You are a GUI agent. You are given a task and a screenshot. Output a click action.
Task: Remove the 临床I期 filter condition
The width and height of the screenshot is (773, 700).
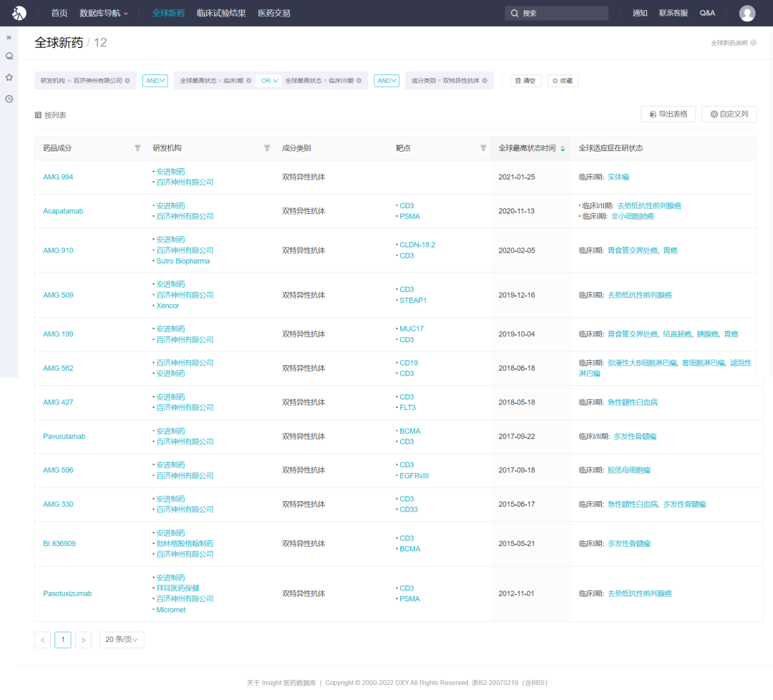[x=248, y=81]
